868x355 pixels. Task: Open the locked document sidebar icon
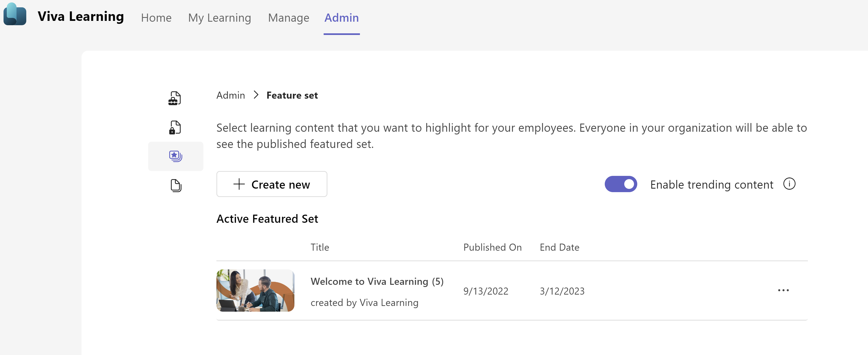point(175,127)
